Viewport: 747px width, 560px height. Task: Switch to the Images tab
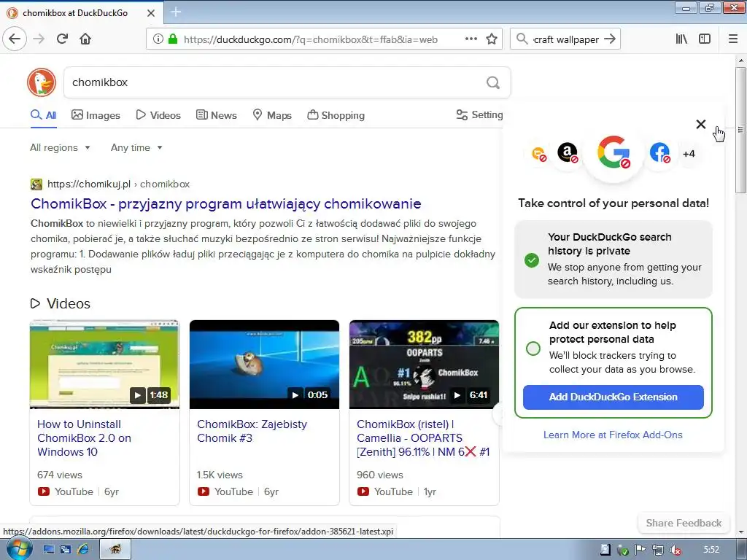pos(96,115)
